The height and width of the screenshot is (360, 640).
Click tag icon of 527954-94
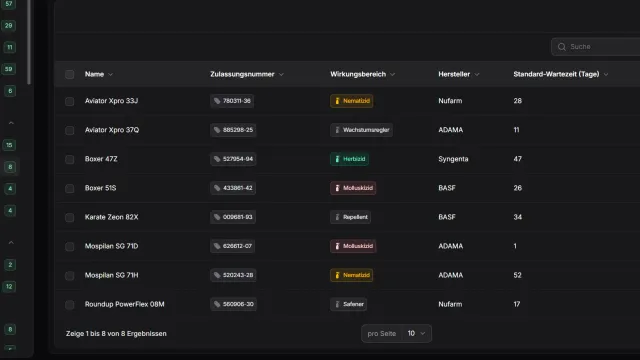[217, 159]
